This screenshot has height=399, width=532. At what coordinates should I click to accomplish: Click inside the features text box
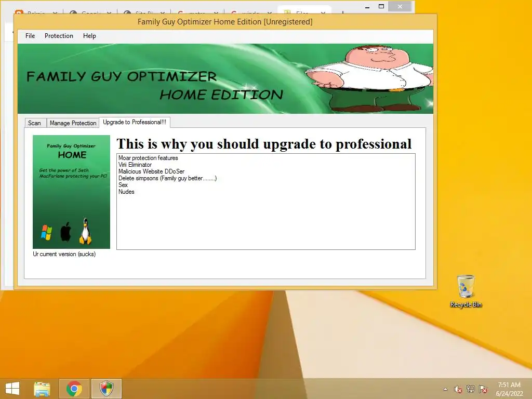pos(265,202)
